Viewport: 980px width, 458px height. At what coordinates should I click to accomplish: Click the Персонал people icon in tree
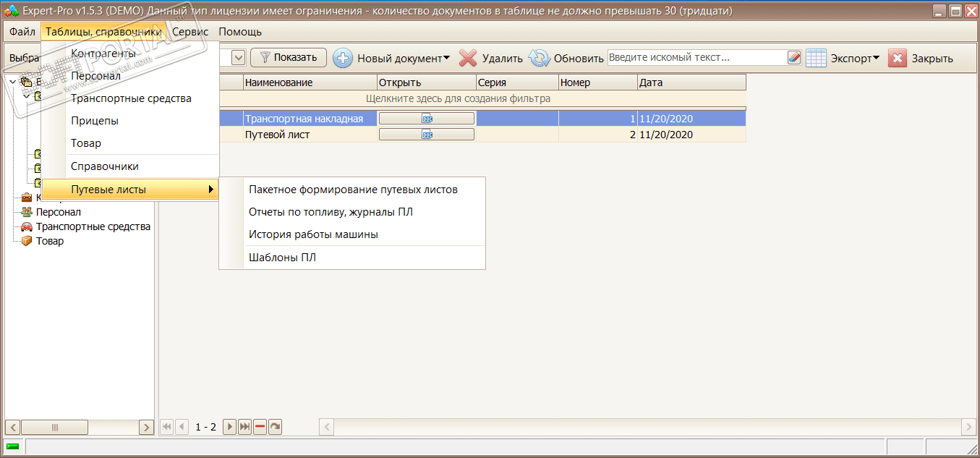[27, 212]
